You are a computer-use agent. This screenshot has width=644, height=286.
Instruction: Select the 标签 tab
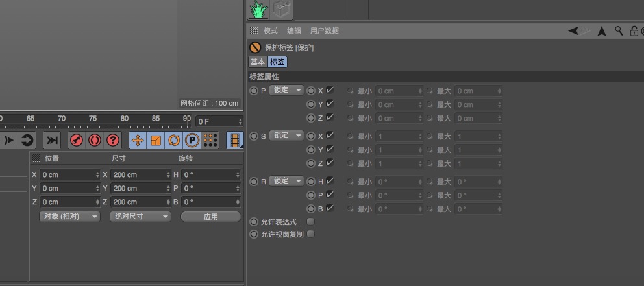click(277, 62)
